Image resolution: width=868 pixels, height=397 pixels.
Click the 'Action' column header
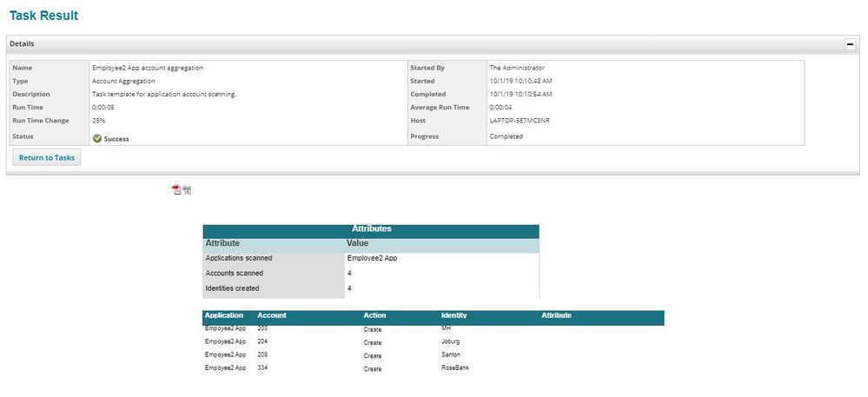click(374, 315)
